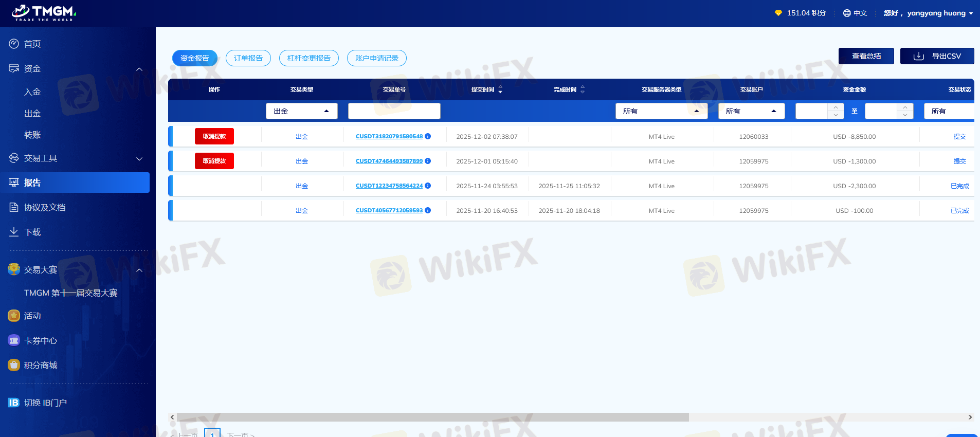980x437 pixels.
Task: Click the download icon on 导出CSV button
Action: [919, 56]
